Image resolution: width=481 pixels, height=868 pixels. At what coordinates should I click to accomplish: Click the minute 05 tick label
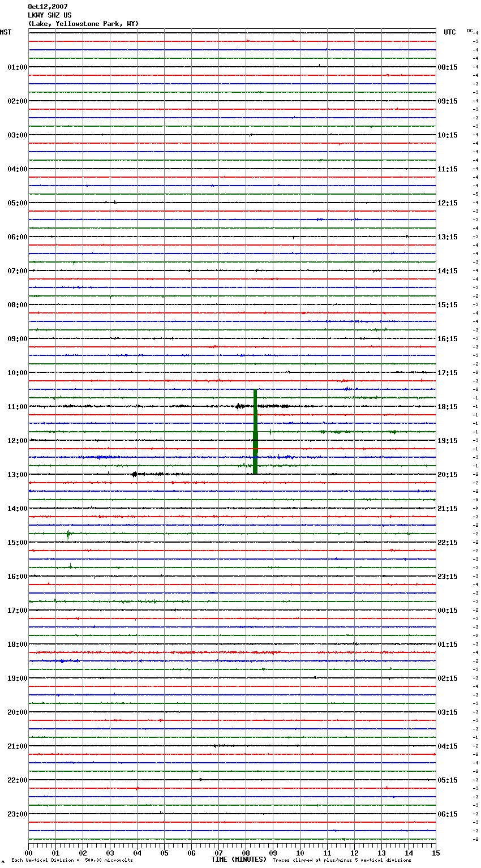pos(164,853)
